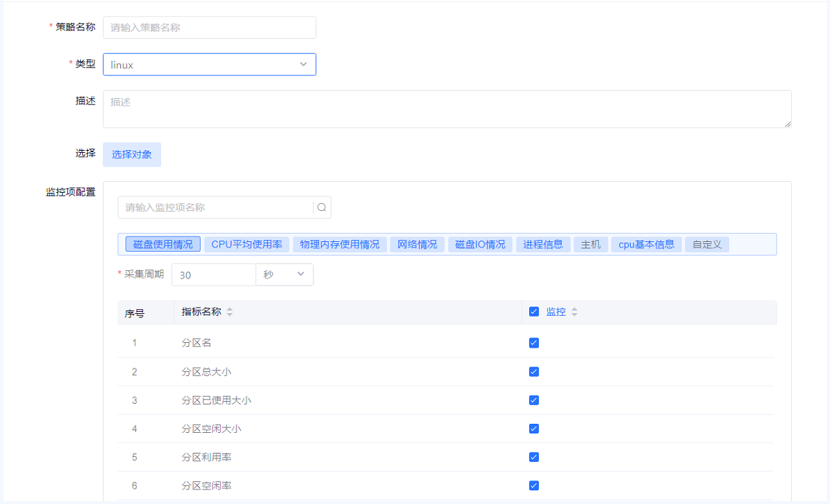Click the monitor item name search box
The image size is (830, 504).
click(x=216, y=207)
